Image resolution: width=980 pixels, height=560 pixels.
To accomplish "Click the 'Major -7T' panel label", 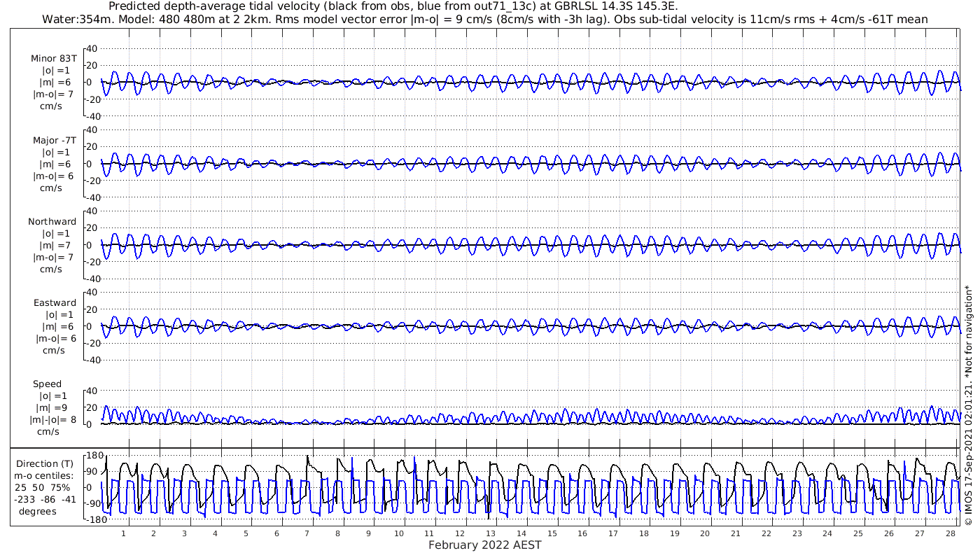I will (x=54, y=141).
